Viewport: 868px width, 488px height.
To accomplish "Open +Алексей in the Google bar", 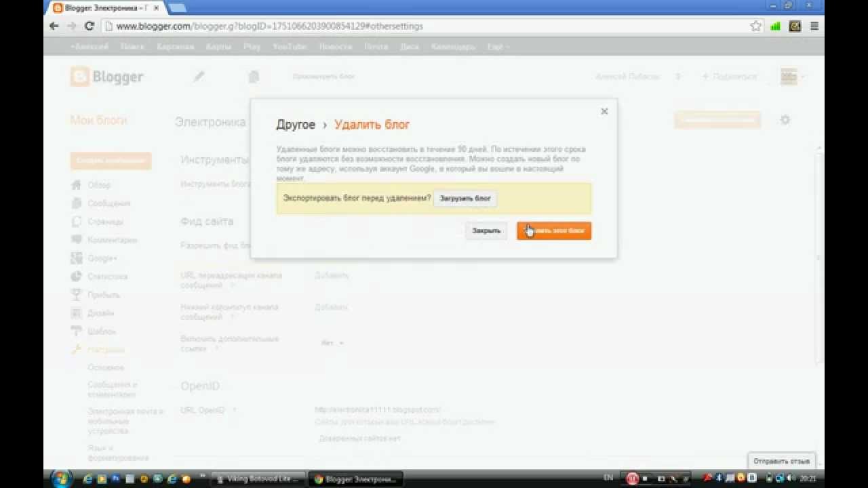I will 90,47.
